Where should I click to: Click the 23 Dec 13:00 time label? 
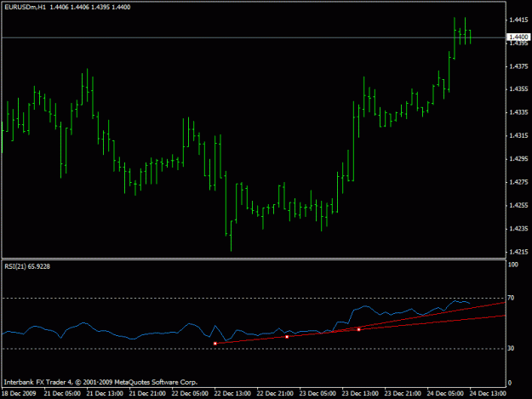[360, 393]
